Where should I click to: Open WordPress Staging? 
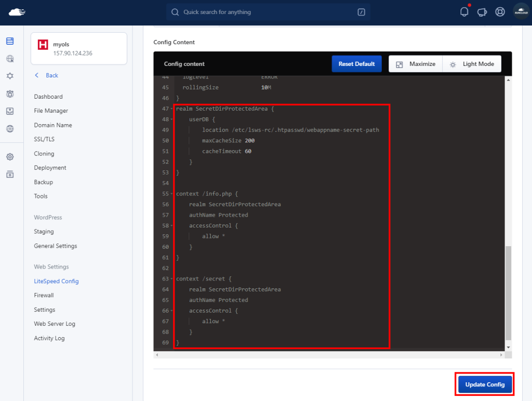pyautogui.click(x=44, y=232)
